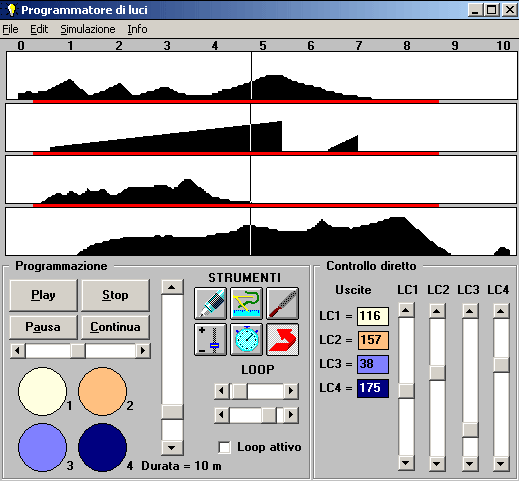Select the pencil drawing tool

pyautogui.click(x=210, y=303)
